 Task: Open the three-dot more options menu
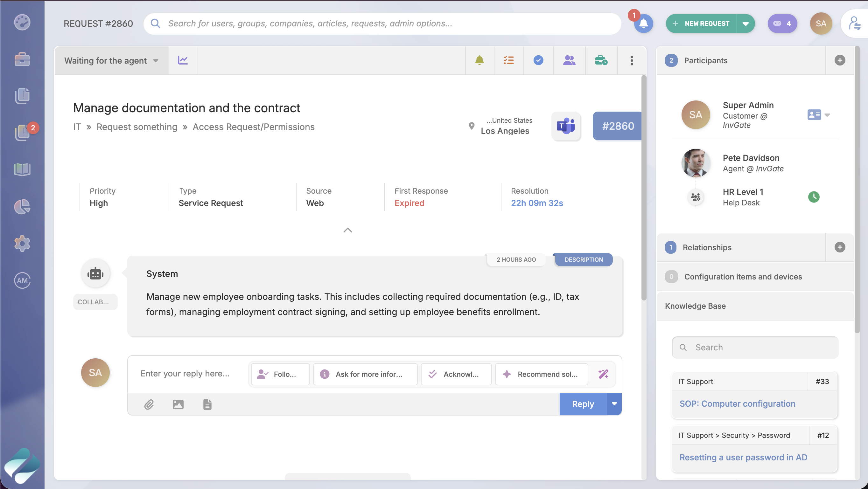click(x=632, y=60)
